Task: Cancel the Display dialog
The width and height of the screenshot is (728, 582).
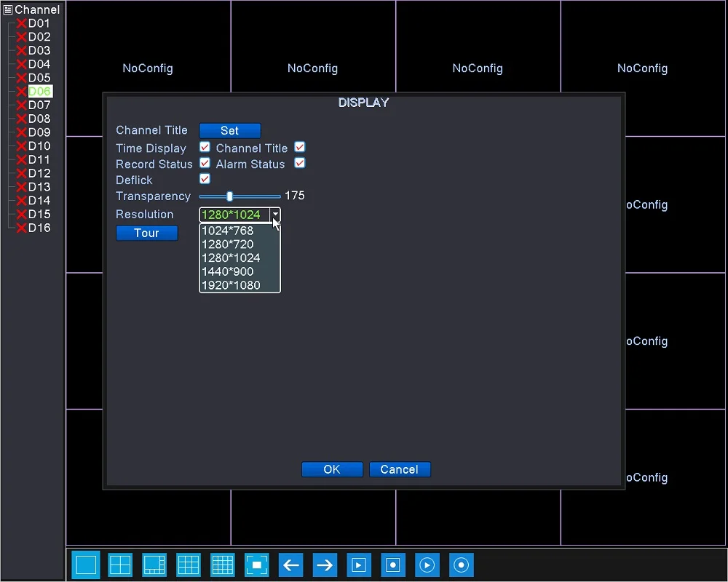Action: tap(400, 469)
